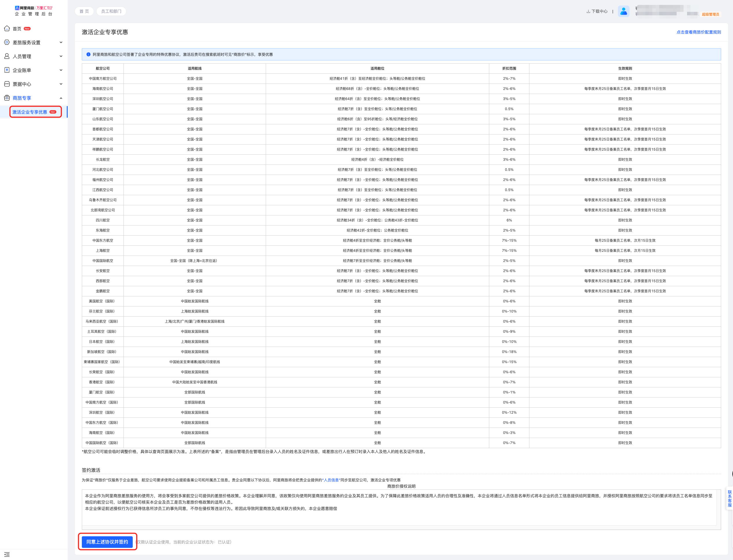Open 联系客服 on the right edge
This screenshot has height=560, width=733.
(x=729, y=499)
